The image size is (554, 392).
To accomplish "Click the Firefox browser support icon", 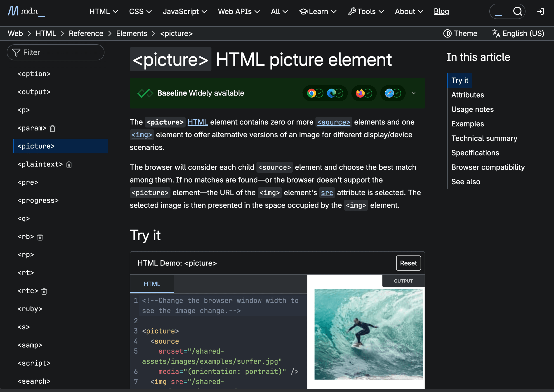I will pos(360,93).
